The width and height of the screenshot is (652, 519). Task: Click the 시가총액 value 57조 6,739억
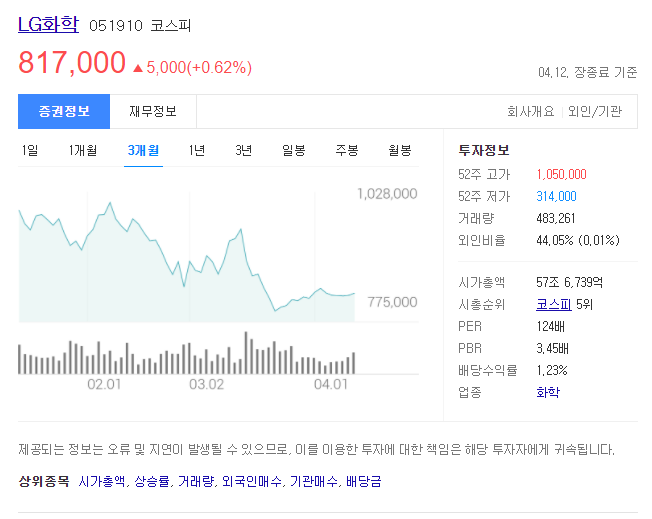pos(569,282)
